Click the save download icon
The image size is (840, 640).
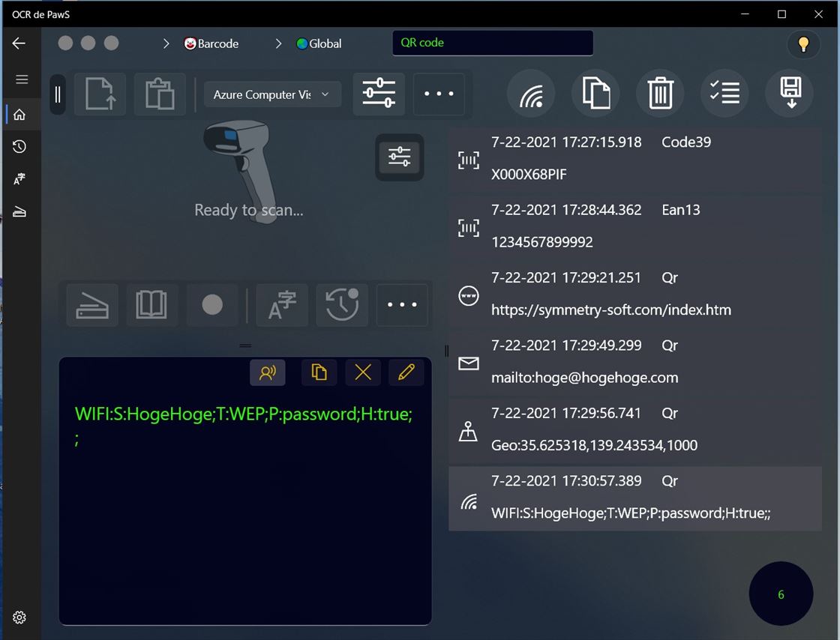point(789,94)
